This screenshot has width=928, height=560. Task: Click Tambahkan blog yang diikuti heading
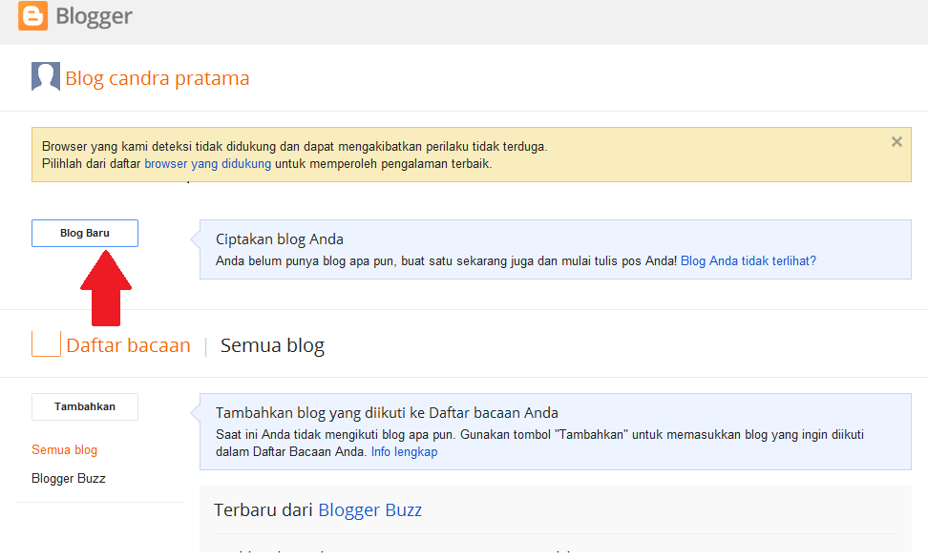pos(387,413)
